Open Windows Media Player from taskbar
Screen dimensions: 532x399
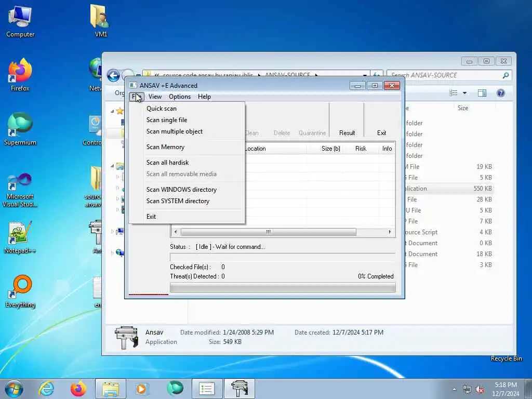coord(141,389)
